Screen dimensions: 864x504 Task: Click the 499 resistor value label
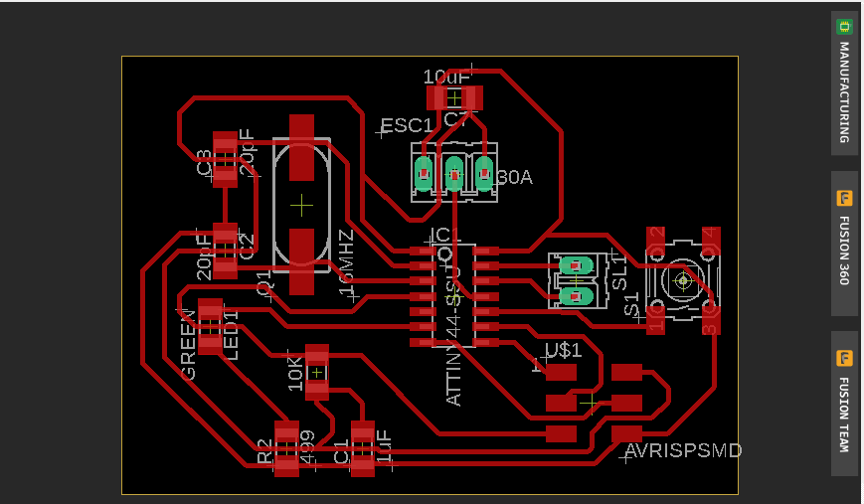click(x=308, y=446)
